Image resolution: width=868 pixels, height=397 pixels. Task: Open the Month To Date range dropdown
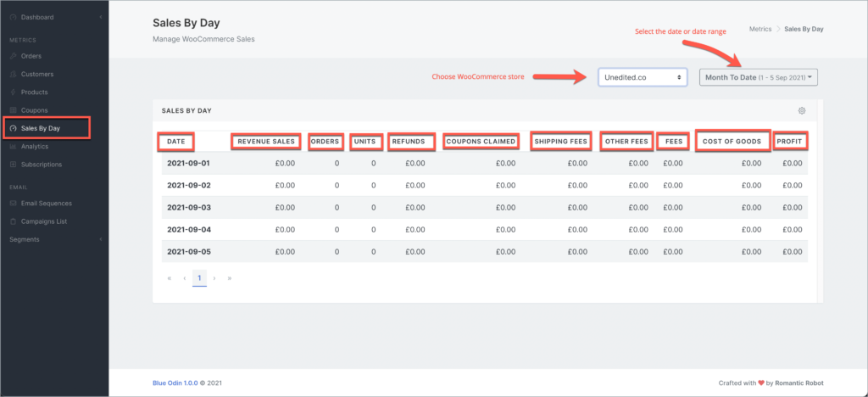(759, 77)
